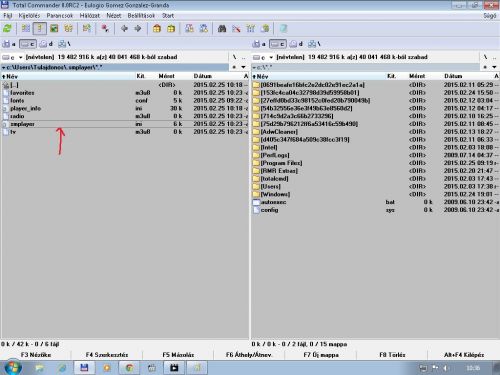Select the [Windows] folder in right panel
Viewport: 500px width, 375px height.
coord(375,194)
